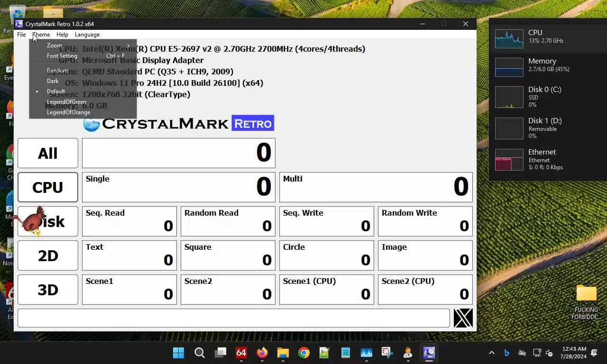Image resolution: width=607 pixels, height=364 pixels.
Task: Open Firefox from the taskbar
Action: 262,353
